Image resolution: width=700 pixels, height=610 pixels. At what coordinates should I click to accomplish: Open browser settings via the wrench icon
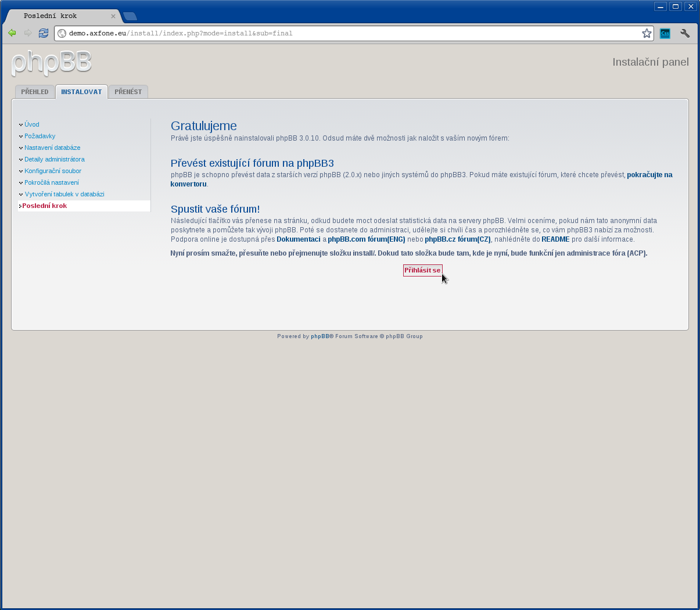685,33
